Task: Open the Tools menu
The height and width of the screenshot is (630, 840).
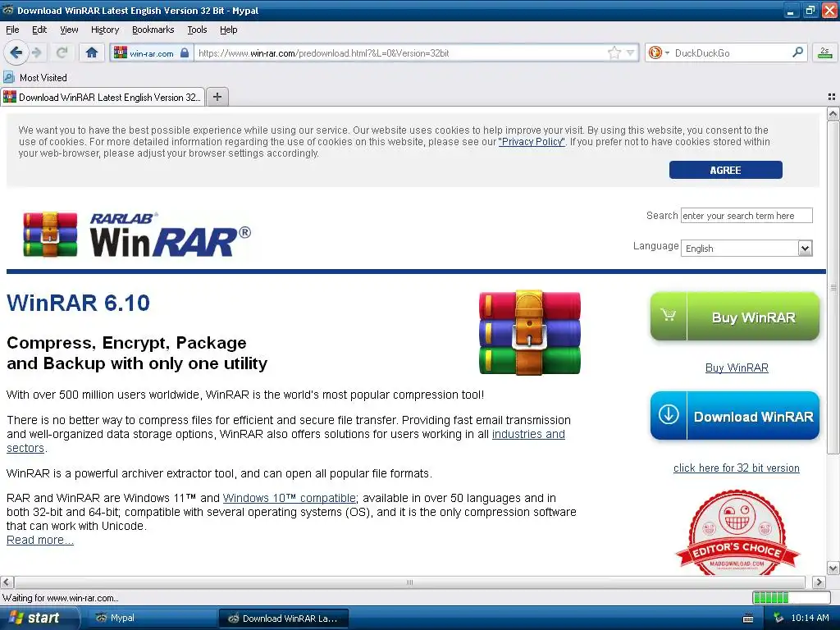Action: [197, 30]
